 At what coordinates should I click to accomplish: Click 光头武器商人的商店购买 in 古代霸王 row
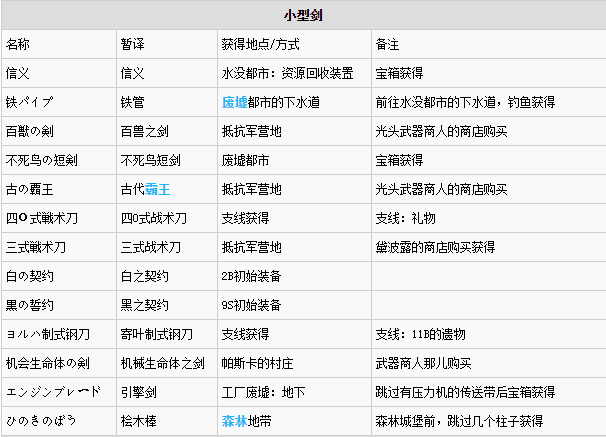tap(441, 189)
